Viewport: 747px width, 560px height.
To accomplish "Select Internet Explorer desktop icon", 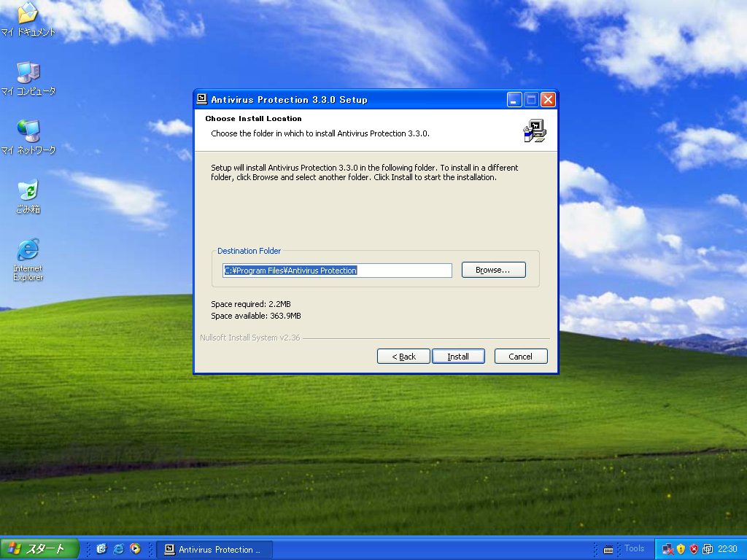I will pyautogui.click(x=28, y=260).
